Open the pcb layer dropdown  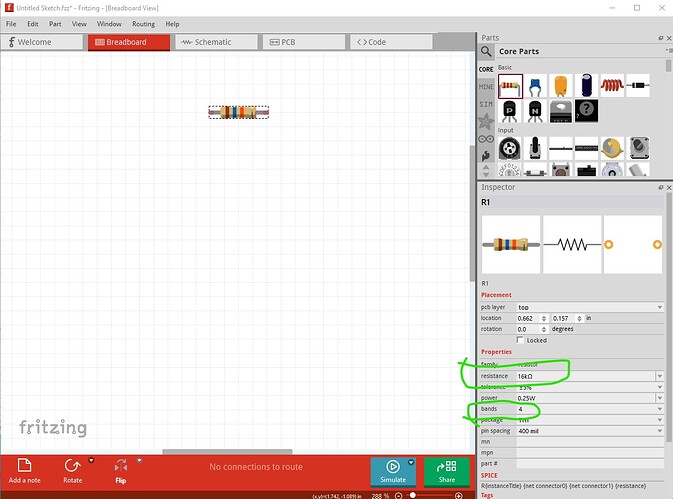(659, 307)
